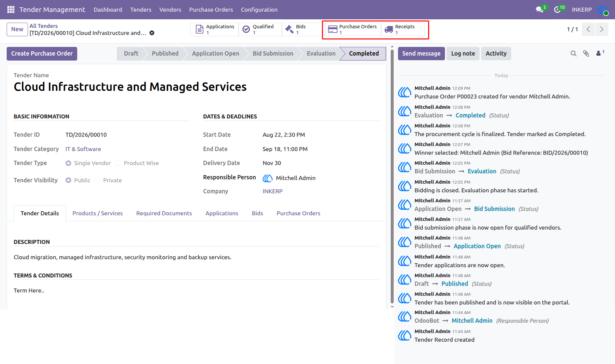Viewport: 615px width, 364px height.
Task: Click the form's vertical scrollbar
Action: pos(392,176)
